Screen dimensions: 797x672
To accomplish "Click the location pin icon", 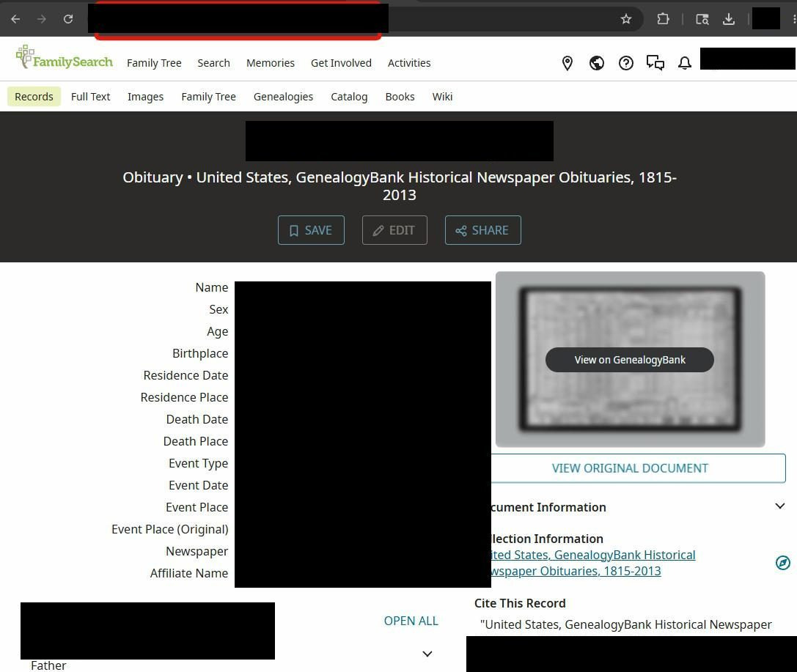I will 568,63.
